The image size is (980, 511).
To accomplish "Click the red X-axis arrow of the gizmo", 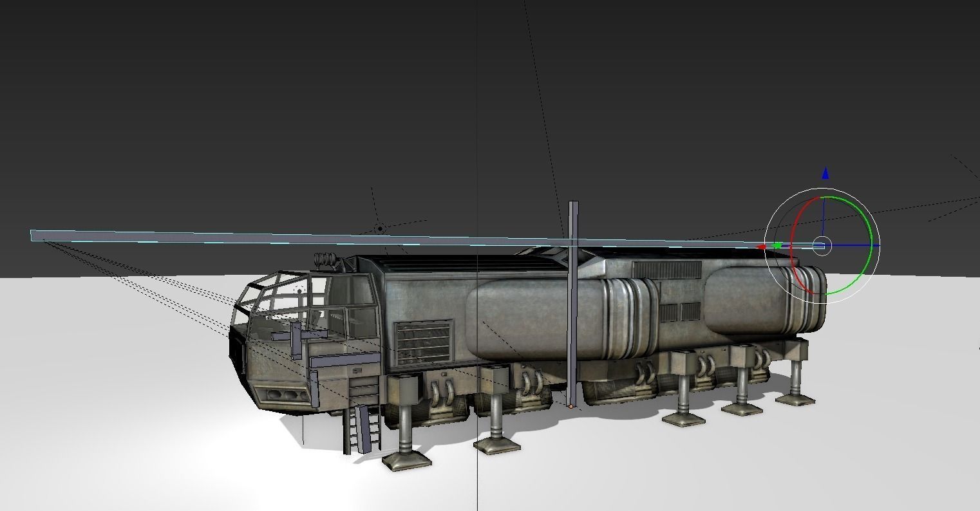I will coord(762,246).
